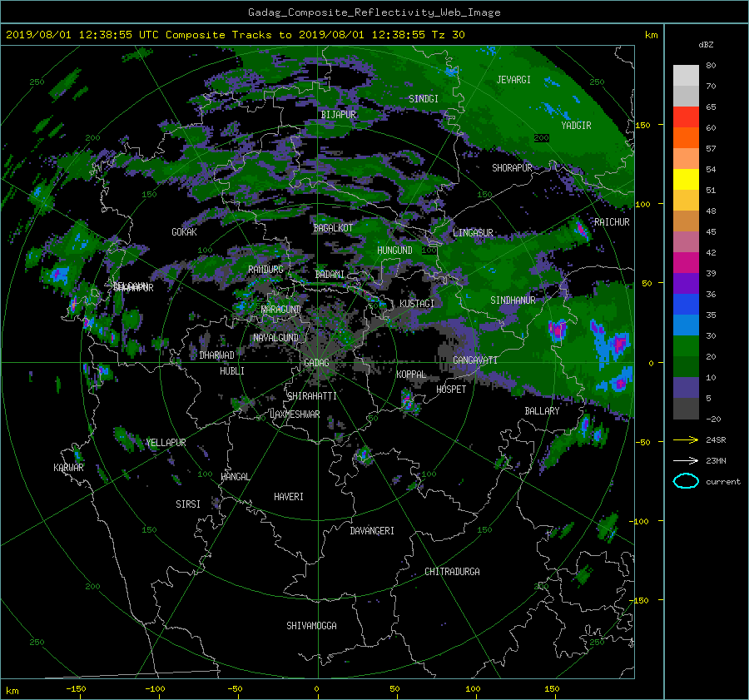
Task: Click the NARAGUND city label
Action: pyautogui.click(x=281, y=310)
